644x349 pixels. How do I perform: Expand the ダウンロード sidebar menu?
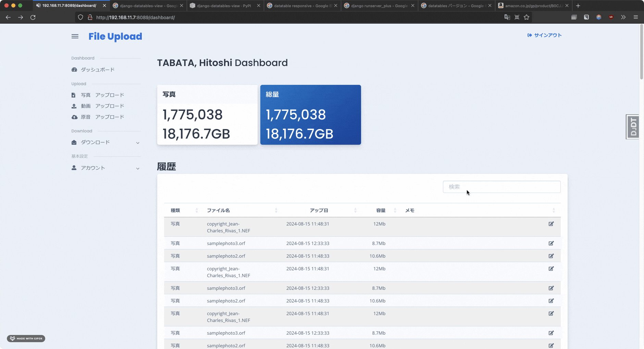coord(106,142)
